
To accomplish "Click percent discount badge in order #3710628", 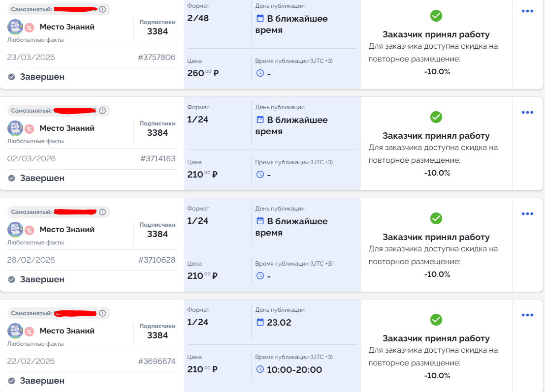I will 29,230.
